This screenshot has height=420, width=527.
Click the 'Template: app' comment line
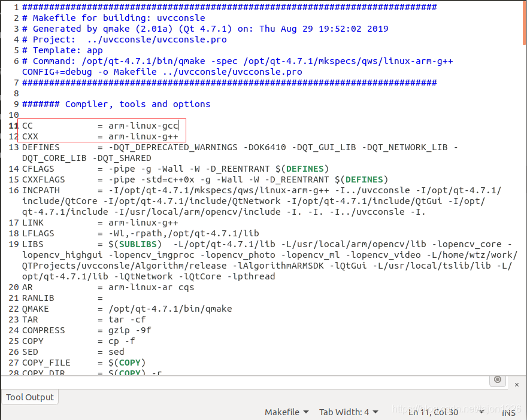(x=62, y=50)
